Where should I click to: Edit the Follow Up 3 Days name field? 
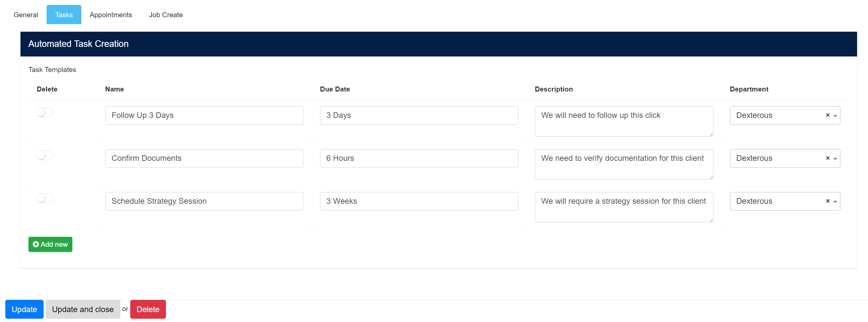204,115
